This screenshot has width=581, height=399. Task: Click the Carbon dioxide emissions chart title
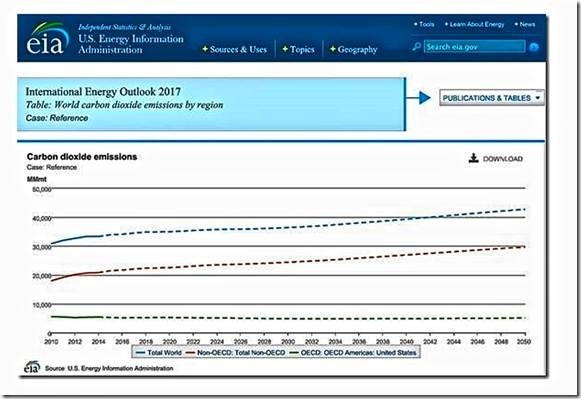point(82,157)
